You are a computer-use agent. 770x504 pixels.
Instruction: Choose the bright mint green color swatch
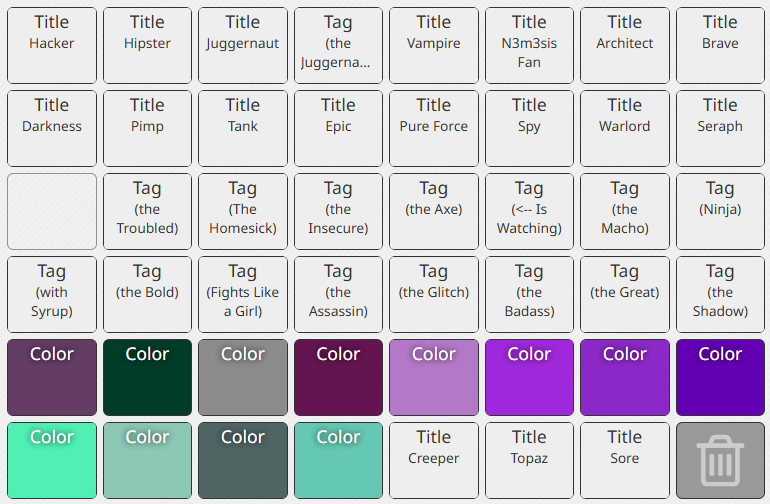click(x=52, y=461)
